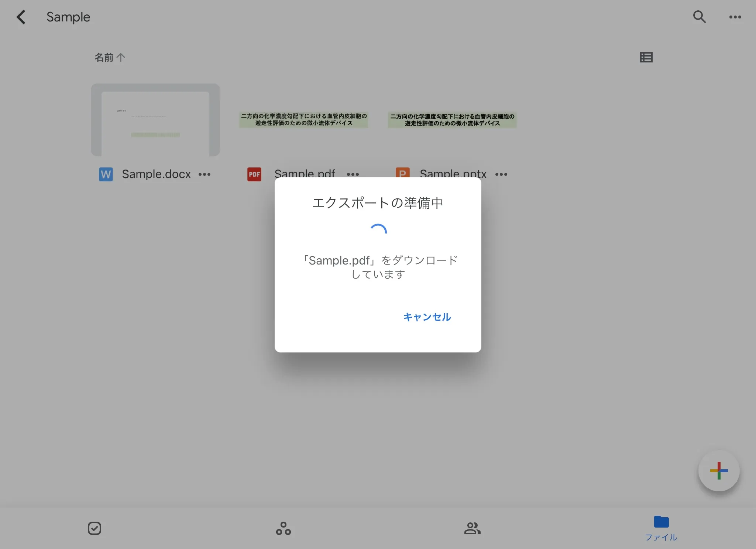Open the top-right three-dot menu
756x549 pixels.
pos(735,17)
